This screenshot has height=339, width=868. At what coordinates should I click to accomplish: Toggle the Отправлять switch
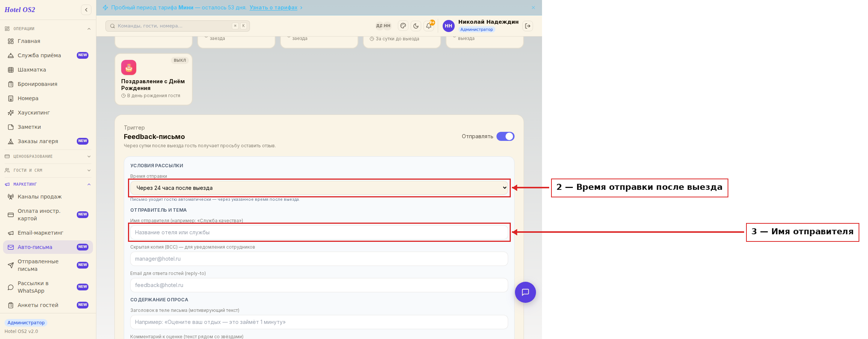[505, 136]
